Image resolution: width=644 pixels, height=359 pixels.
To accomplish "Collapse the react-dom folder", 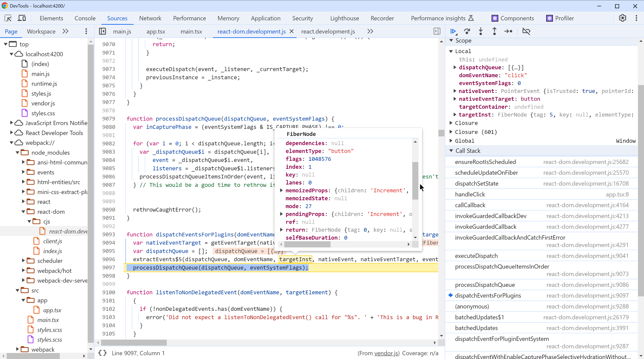I will click(x=23, y=212).
